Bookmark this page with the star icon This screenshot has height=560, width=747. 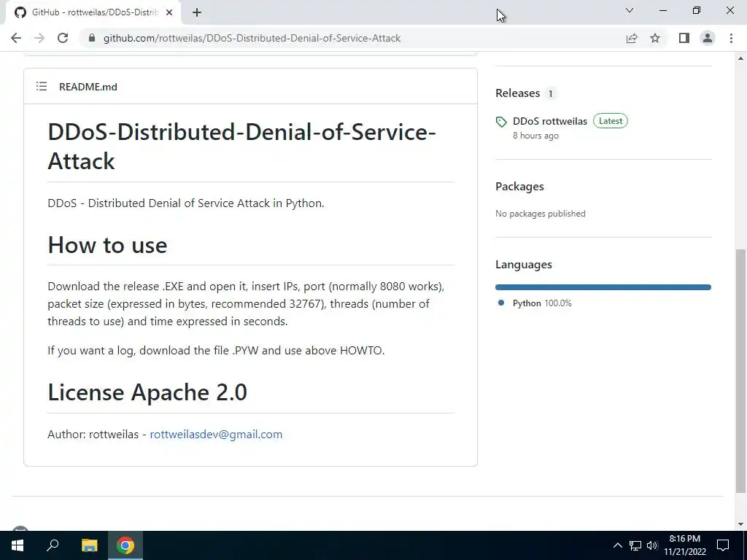[655, 38]
